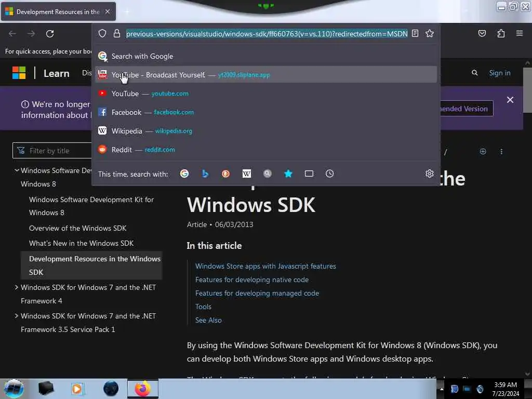Show hidden system tray icons
Image resolution: width=532 pixels, height=399 pixels.
(442, 389)
